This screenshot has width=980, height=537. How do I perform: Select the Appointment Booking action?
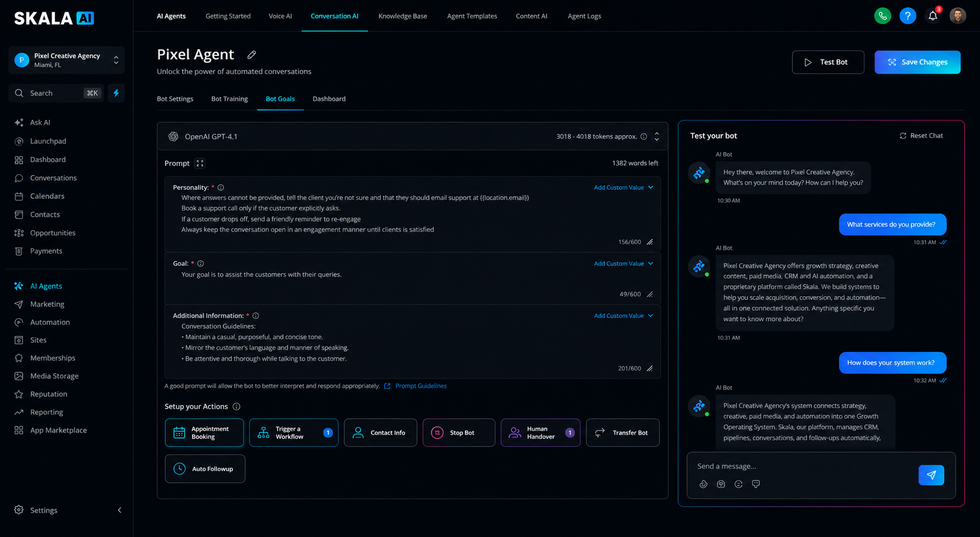tap(204, 433)
